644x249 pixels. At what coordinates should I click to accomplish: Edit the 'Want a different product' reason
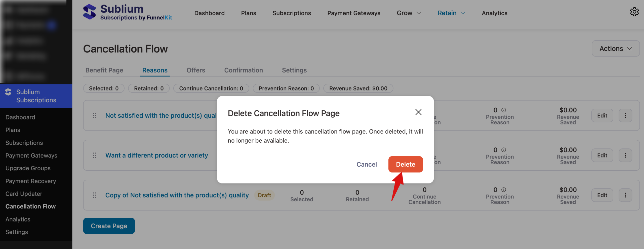602,155
